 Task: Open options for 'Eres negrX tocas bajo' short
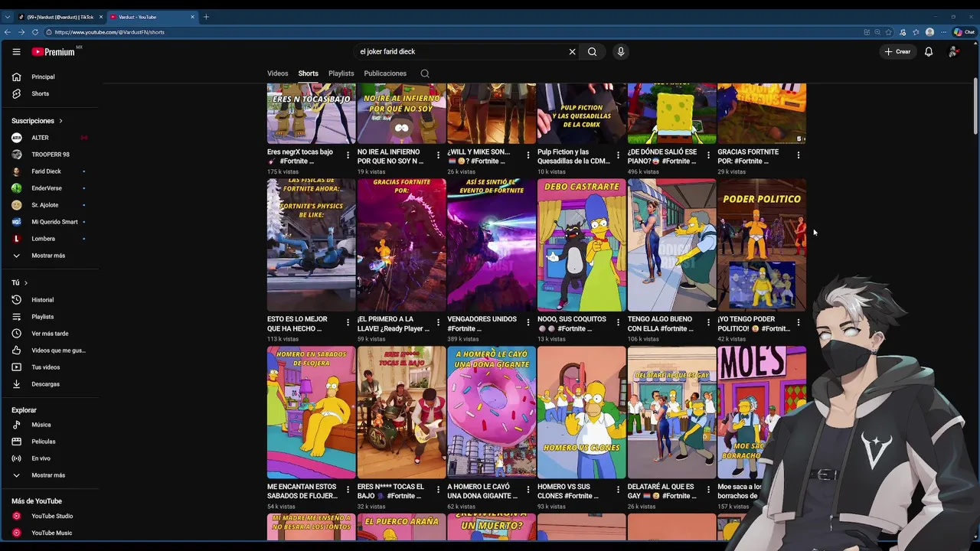348,155
